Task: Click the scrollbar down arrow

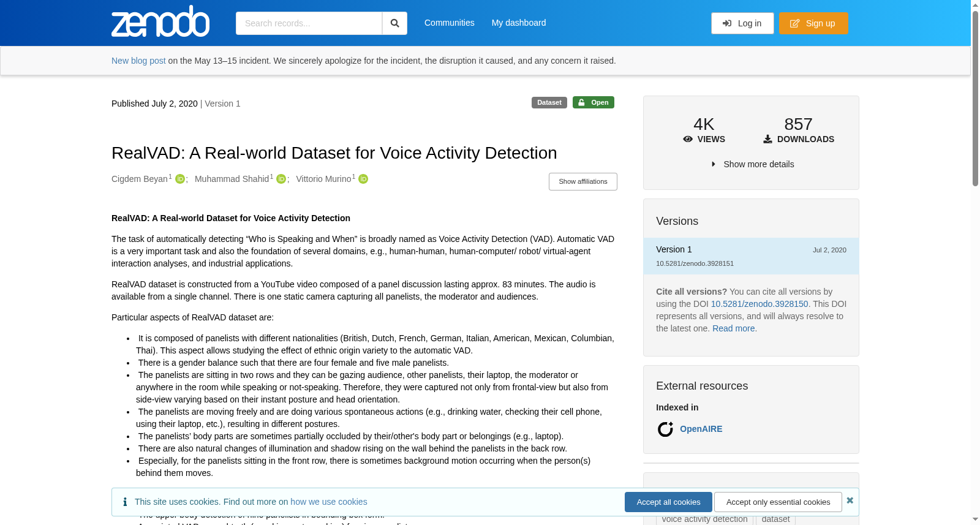Action: click(x=975, y=519)
